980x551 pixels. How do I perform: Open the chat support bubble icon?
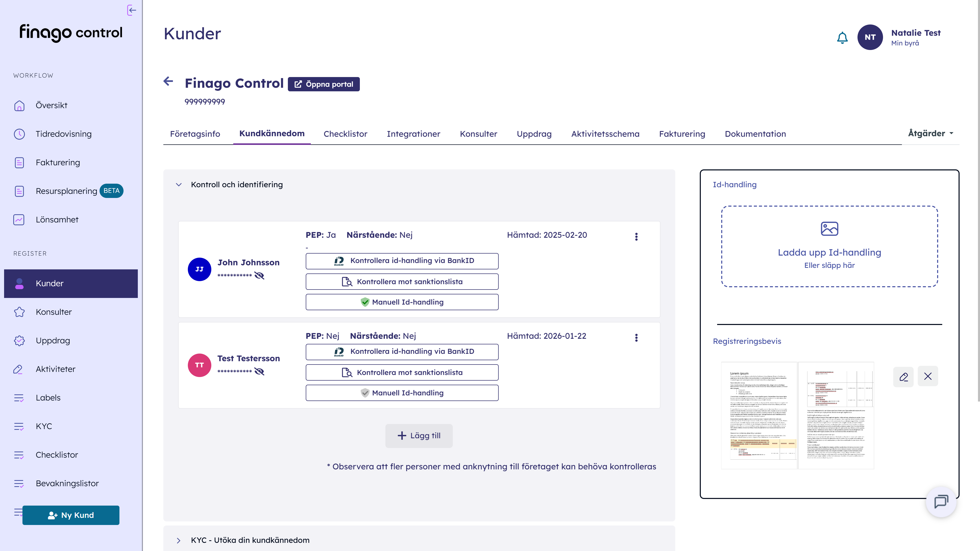941,502
